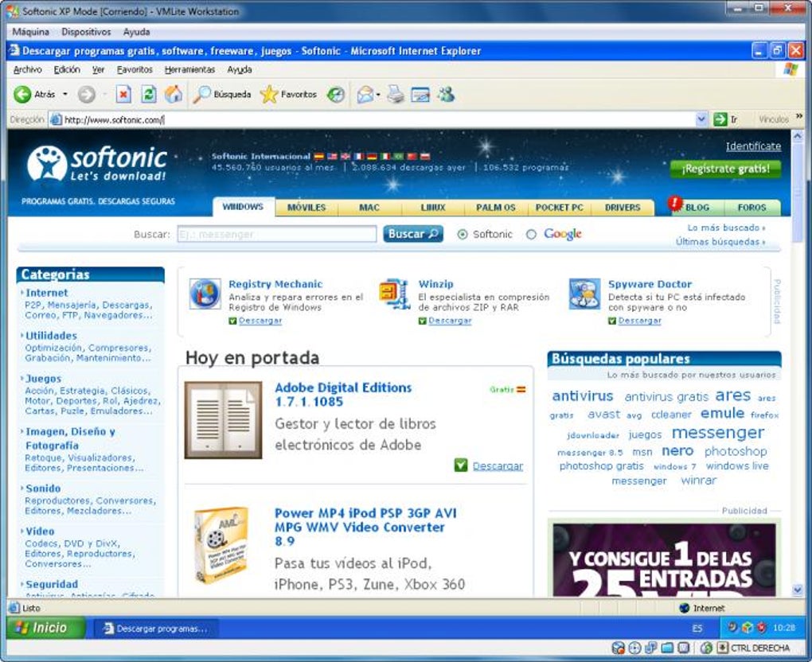Click the VMLite shared folder status icon
This screenshot has width=812, height=662.
click(667, 648)
